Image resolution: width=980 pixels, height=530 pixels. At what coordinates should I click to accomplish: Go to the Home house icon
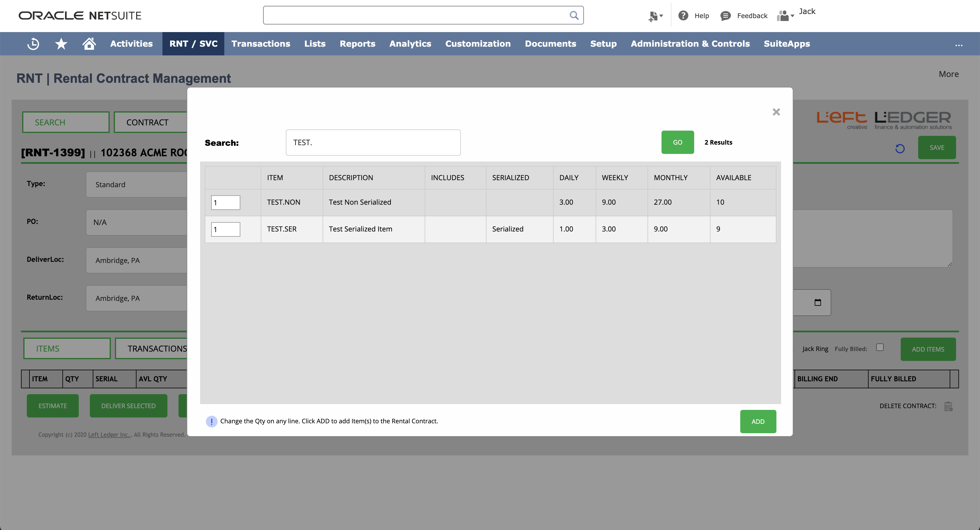pyautogui.click(x=89, y=44)
